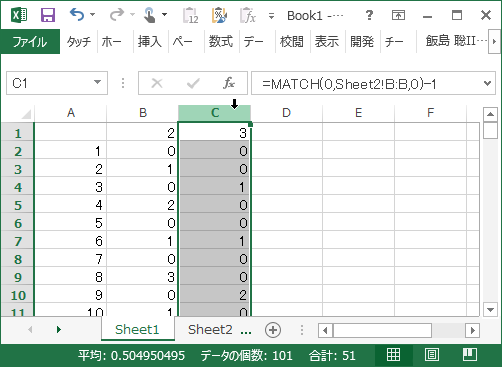
Task: Click cell C1 containing 3
Action: (214, 132)
